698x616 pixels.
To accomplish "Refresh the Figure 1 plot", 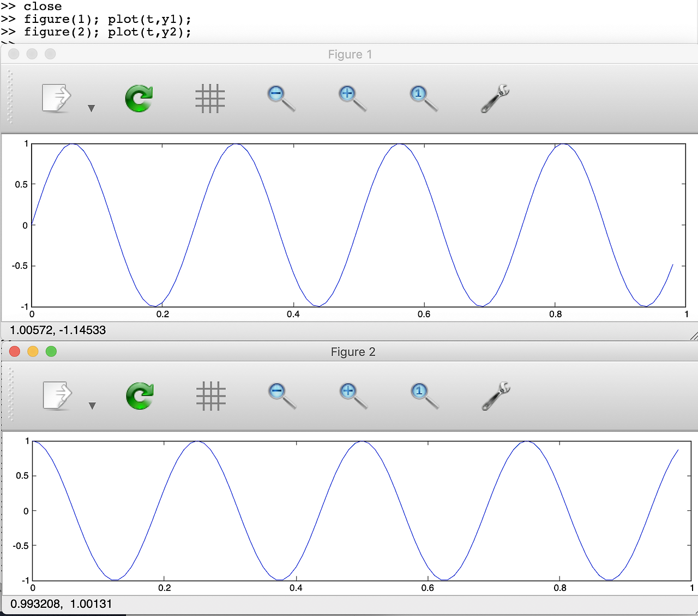I will [x=138, y=98].
